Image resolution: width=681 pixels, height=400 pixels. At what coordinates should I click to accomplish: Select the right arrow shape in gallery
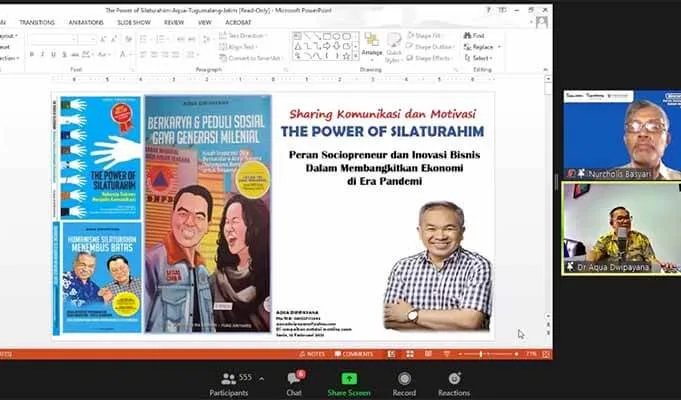327,46
